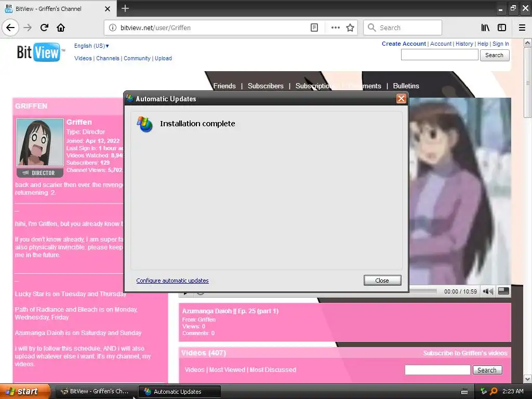Show site information icon in address bar

coord(112,28)
